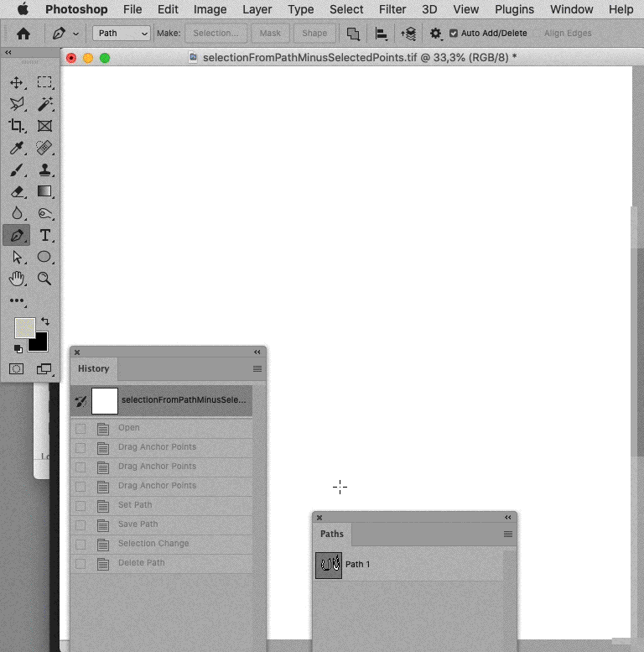Select Path 1 in Paths panel
644x652 pixels.
(x=409, y=565)
